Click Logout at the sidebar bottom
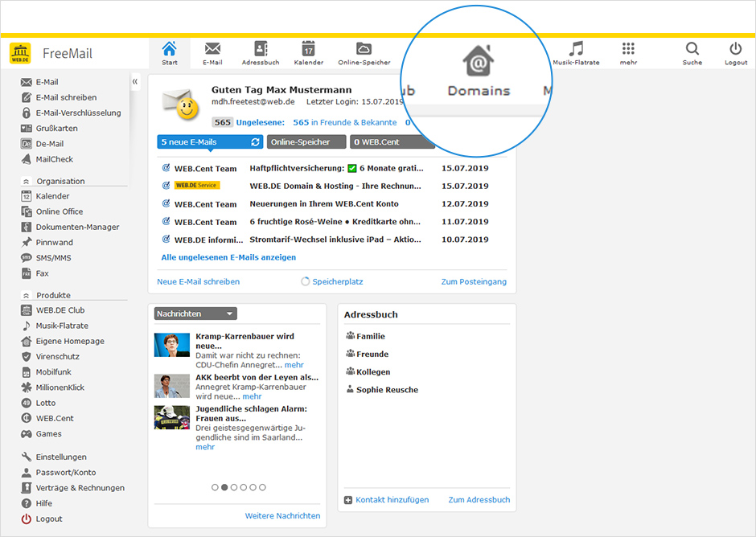The height and width of the screenshot is (537, 756). pyautogui.click(x=42, y=519)
